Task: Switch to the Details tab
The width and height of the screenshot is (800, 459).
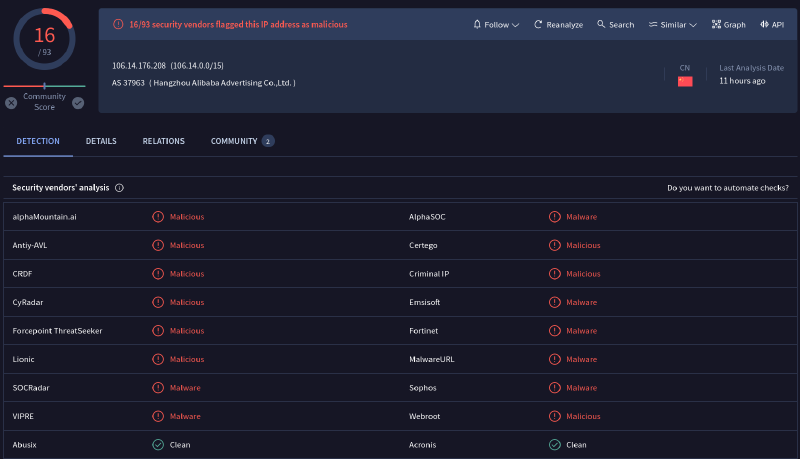Action: pyautogui.click(x=101, y=142)
